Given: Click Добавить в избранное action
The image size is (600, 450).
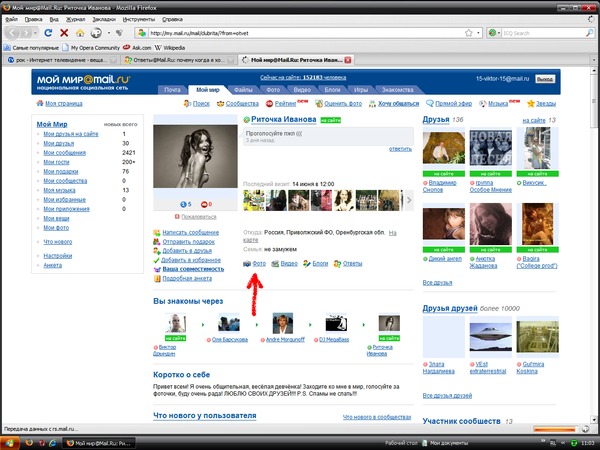Looking at the screenshot, I should 191,260.
